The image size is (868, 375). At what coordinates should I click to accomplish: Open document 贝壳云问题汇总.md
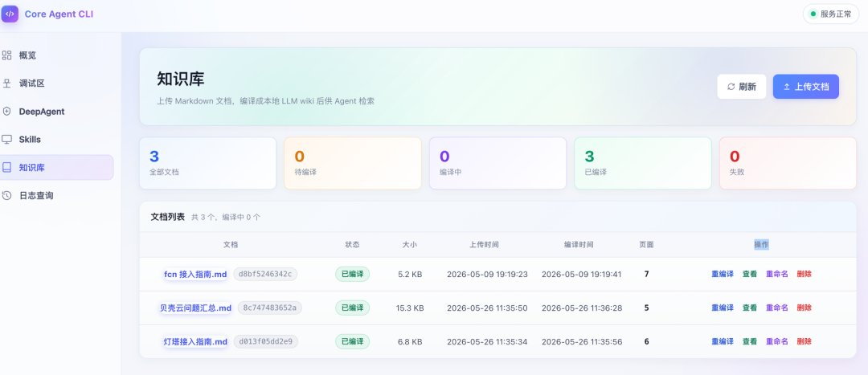pyautogui.click(x=195, y=308)
